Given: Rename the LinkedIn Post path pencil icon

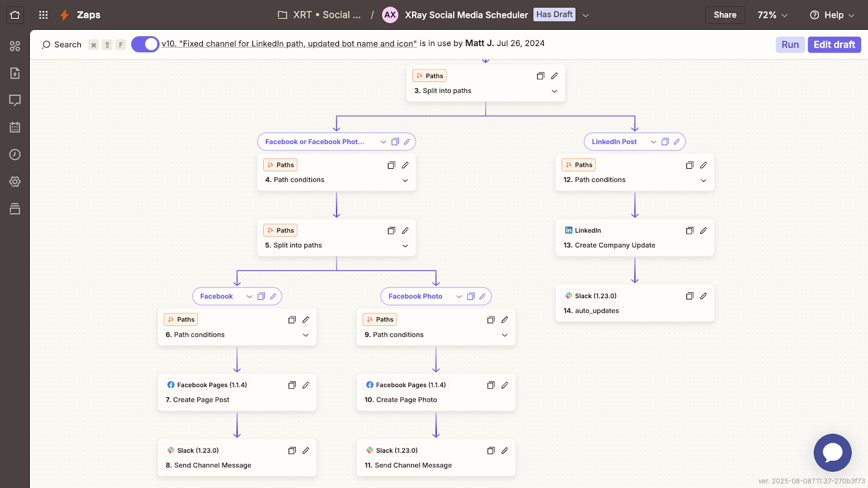Looking at the screenshot, I should click(676, 142).
